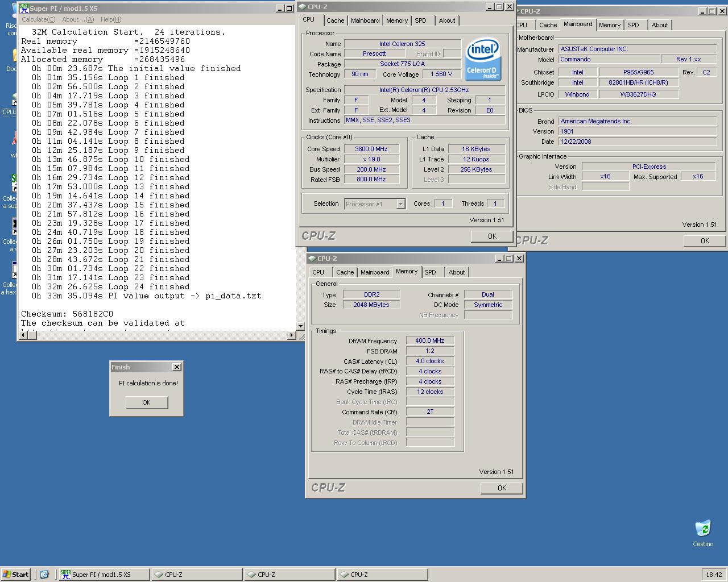Viewport: 728px width, 582px height.
Task: Click the system tray clock 18.42
Action: (714, 575)
